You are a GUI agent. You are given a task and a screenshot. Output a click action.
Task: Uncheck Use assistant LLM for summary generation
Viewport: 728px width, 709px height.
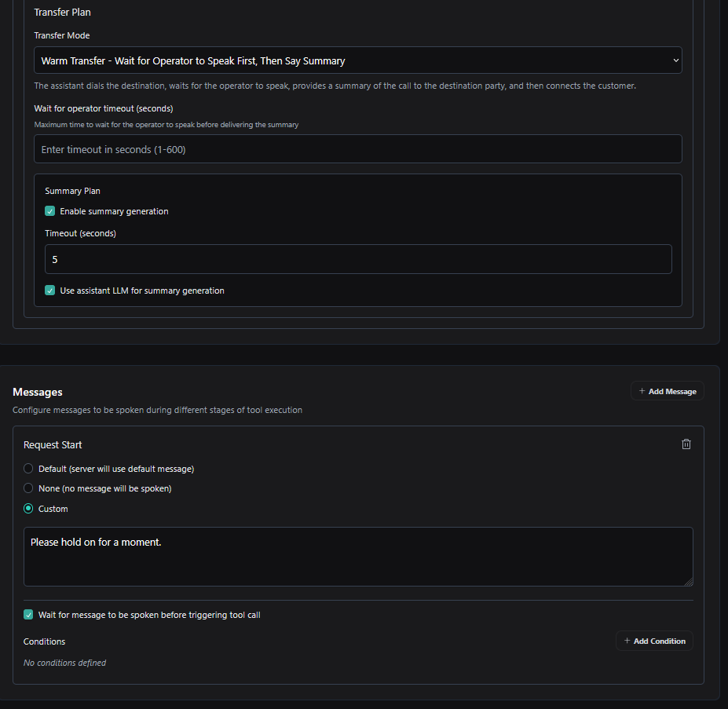coord(50,291)
